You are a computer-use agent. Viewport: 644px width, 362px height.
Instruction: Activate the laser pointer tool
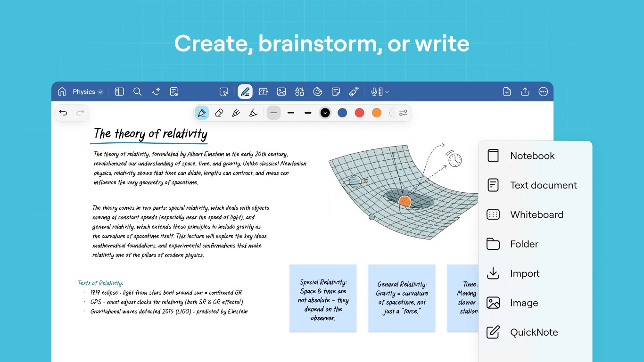(354, 91)
